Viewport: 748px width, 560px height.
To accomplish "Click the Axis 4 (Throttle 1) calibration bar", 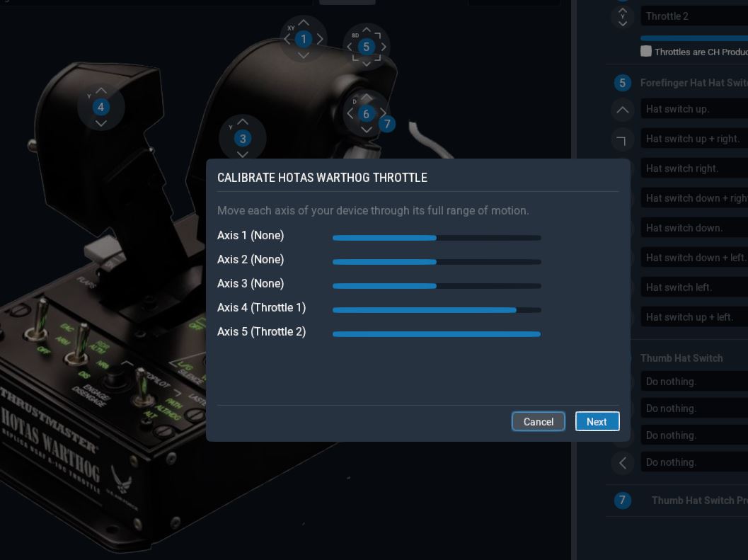I will [x=437, y=310].
